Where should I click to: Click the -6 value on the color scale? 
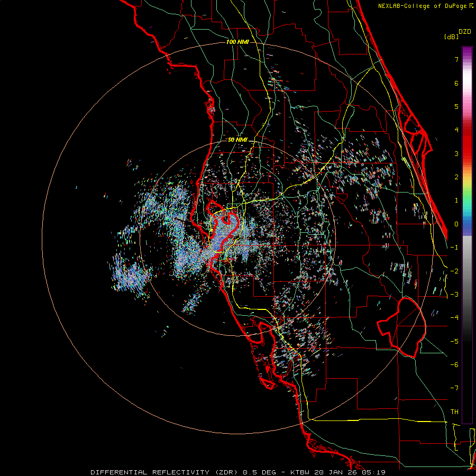pos(454,365)
